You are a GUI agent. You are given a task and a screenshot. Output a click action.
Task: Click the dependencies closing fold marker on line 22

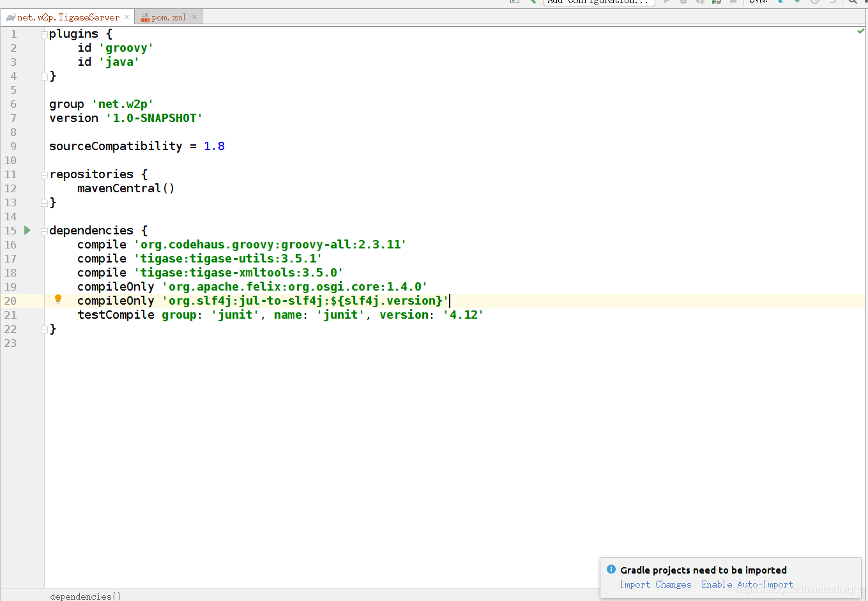[44, 329]
